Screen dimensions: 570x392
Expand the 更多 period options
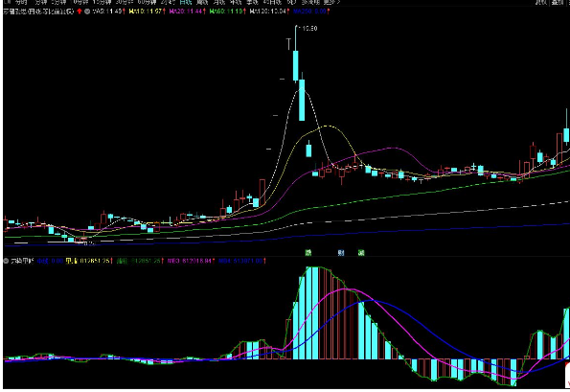coord(331,2)
